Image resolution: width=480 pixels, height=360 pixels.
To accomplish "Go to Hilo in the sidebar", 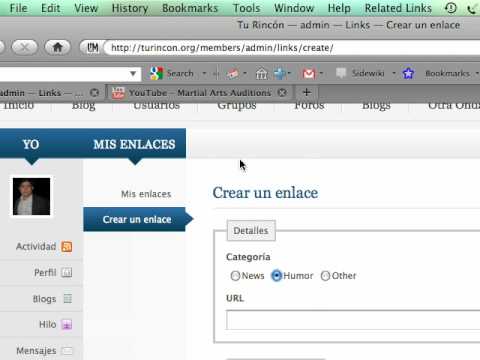I will coord(47,324).
